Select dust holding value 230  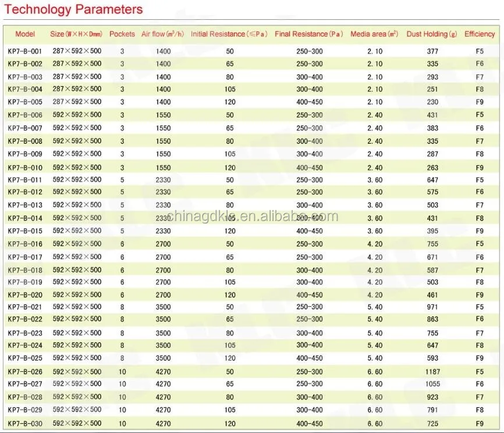pyautogui.click(x=432, y=102)
